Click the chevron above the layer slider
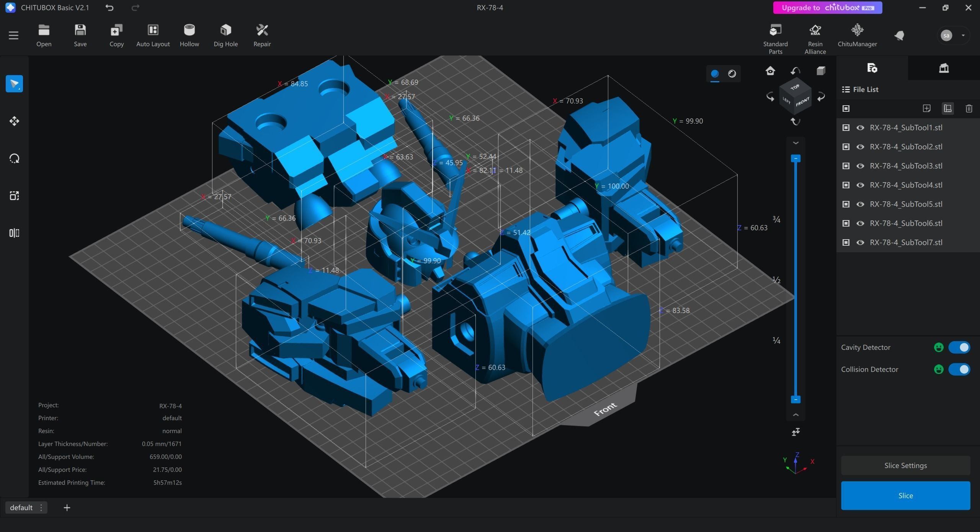Image resolution: width=980 pixels, height=532 pixels. (795, 143)
